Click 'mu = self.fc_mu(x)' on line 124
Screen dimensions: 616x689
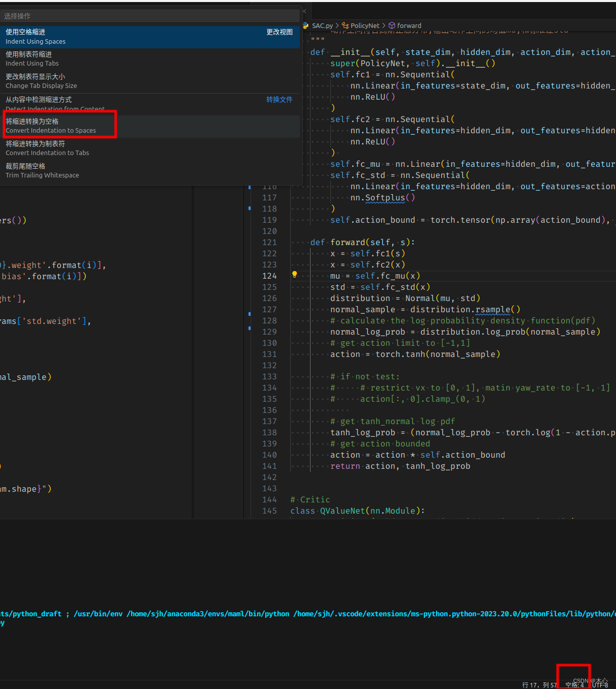tap(375, 276)
